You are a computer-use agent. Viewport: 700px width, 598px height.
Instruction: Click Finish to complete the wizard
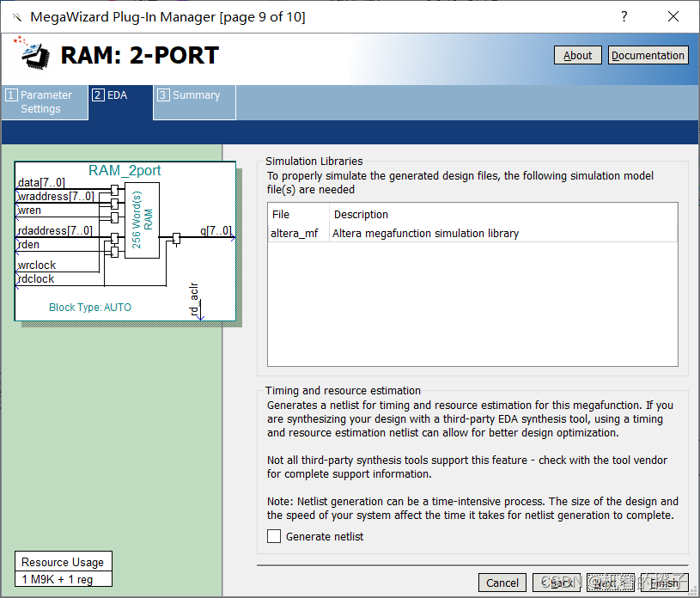pyautogui.click(x=664, y=583)
